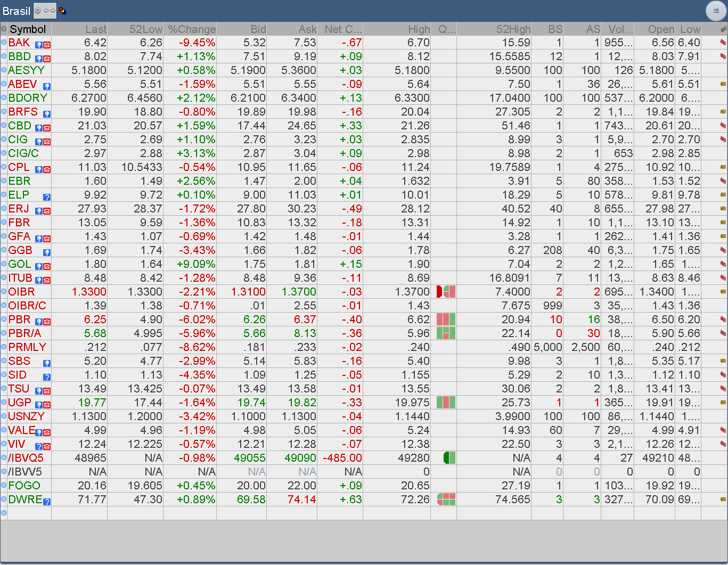Click the quote trend blocks in UGP row
The width and height of the screenshot is (728, 565).
pos(446,402)
